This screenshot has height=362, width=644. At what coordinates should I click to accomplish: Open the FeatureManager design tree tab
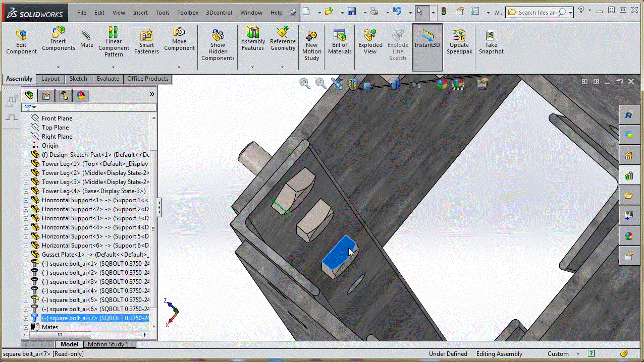(x=29, y=95)
